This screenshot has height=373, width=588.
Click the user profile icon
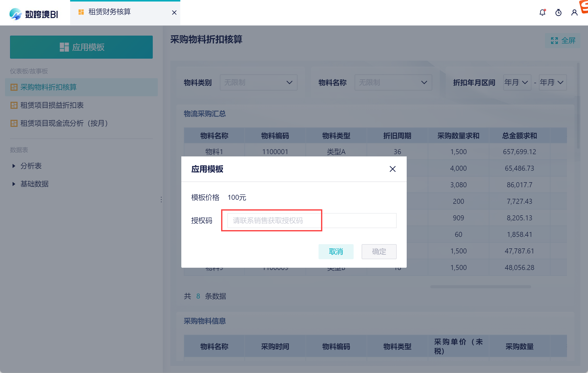[574, 13]
